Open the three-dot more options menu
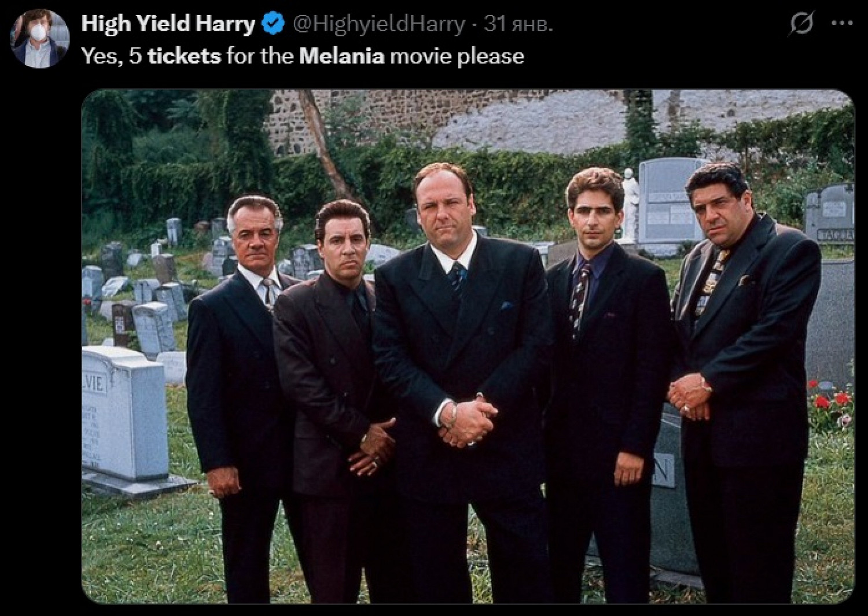This screenshot has width=868, height=616. [841, 24]
